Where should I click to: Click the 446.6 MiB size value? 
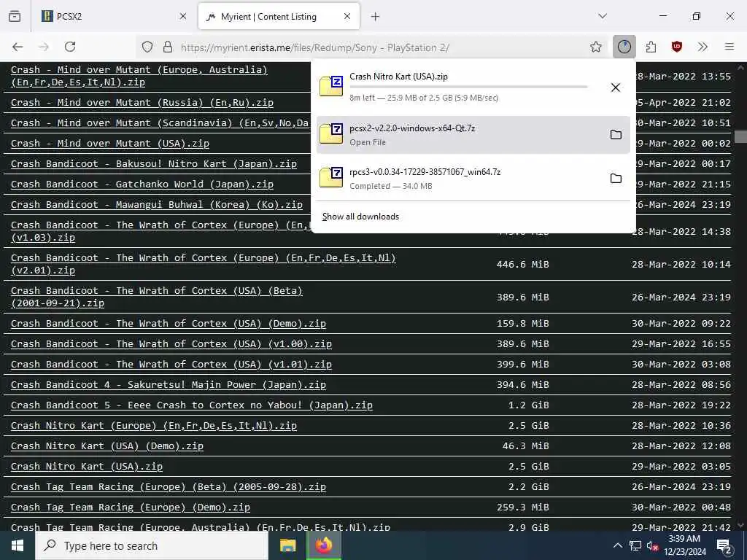coord(522,264)
